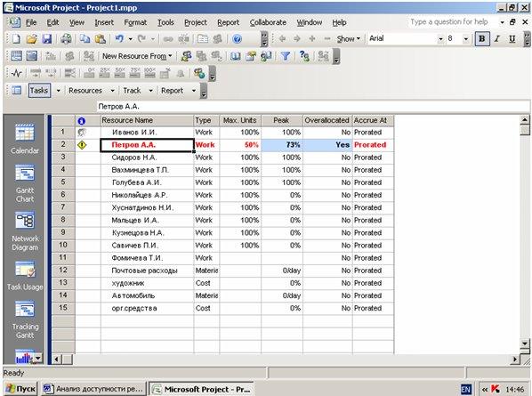532x396 pixels.
Task: Click horizontal scrollbar left arrow
Action: (x=57, y=359)
